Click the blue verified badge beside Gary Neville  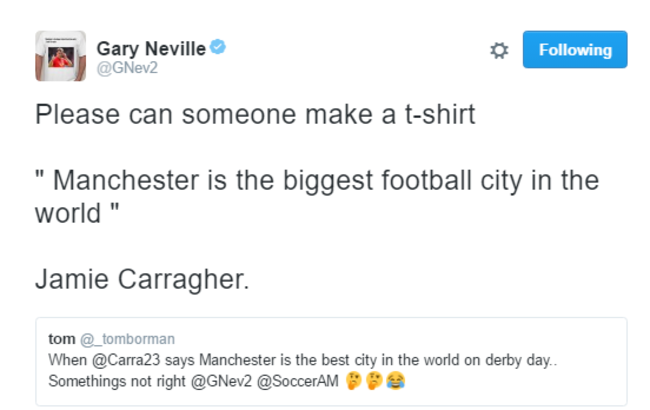tap(214, 47)
